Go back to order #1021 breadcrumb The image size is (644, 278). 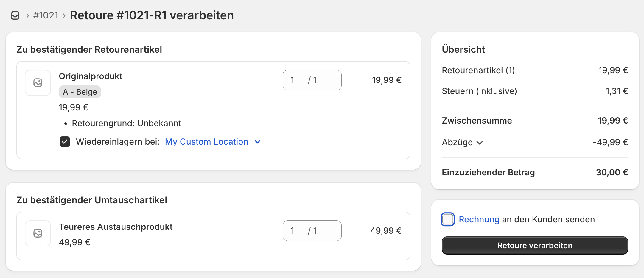pos(46,15)
